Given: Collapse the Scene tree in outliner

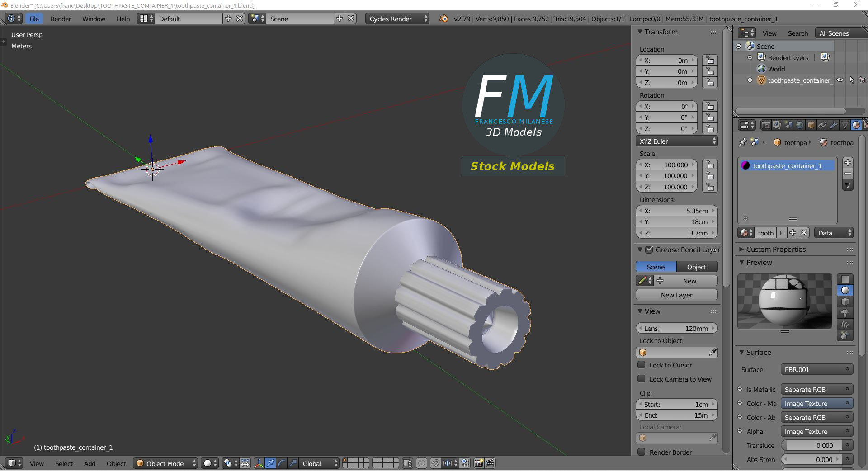Looking at the screenshot, I should click(x=739, y=46).
